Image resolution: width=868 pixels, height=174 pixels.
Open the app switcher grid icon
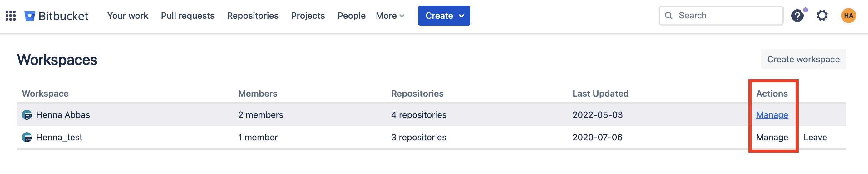coord(11,16)
